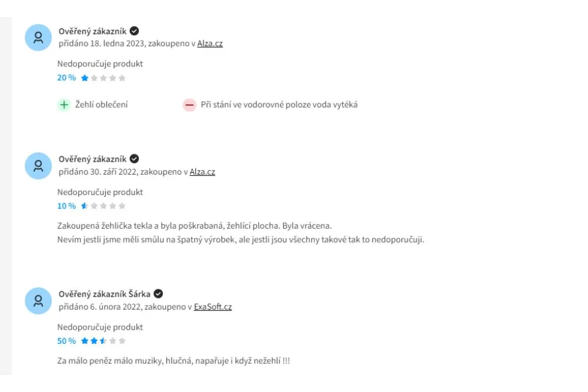This screenshot has height=392, width=588.
Task: Click the review text about Za málo peněz
Action: coord(173,360)
